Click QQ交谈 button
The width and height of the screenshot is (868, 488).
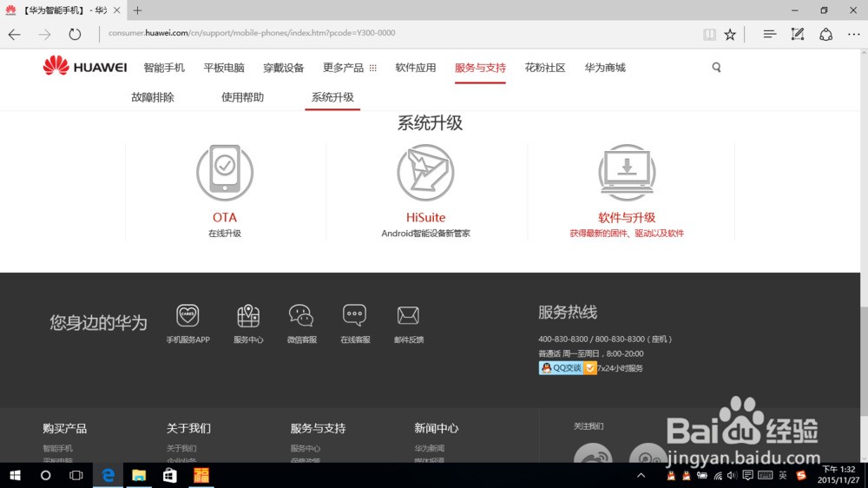pyautogui.click(x=568, y=368)
